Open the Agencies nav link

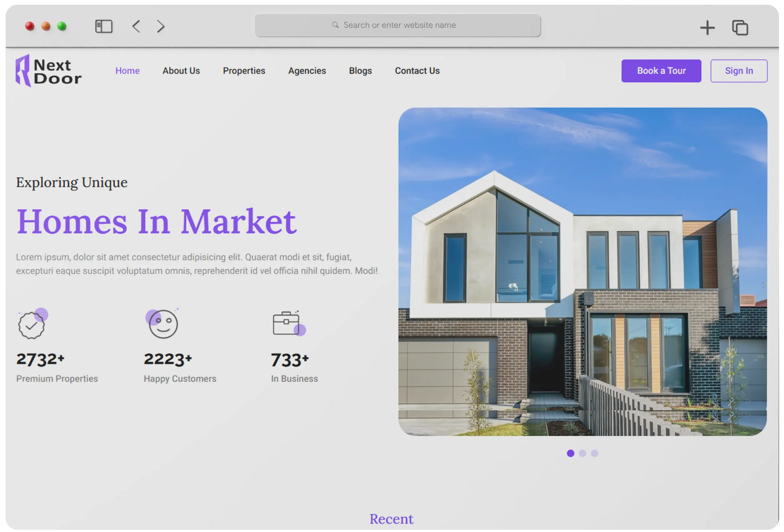tap(307, 71)
